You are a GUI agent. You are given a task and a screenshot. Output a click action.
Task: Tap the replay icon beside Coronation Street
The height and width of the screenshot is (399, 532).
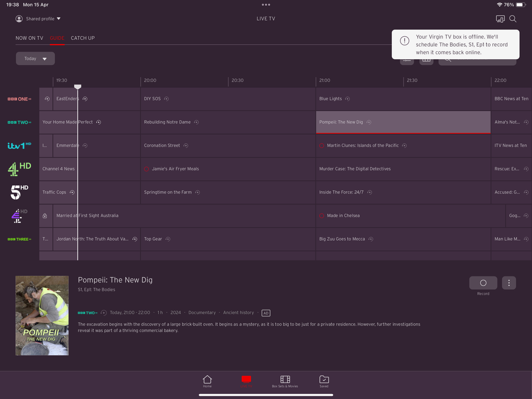[186, 145]
